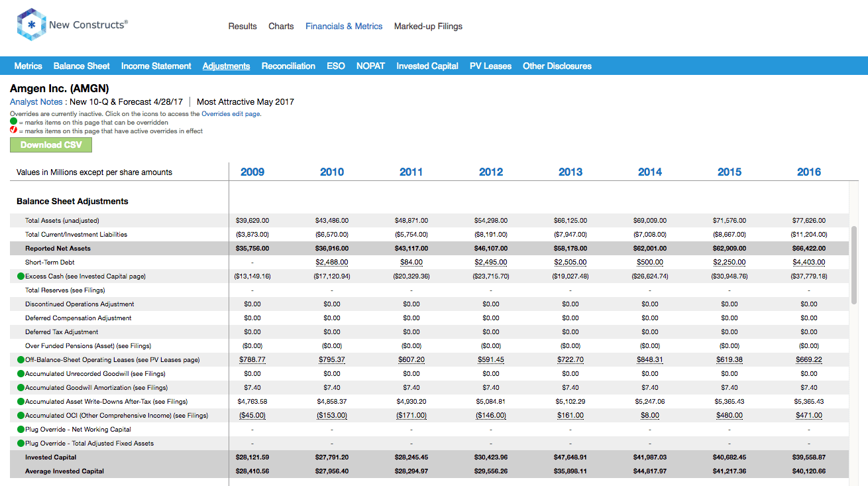Viewport: 868px width, 486px height.
Task: Click the 2014 column header
Action: click(x=650, y=172)
